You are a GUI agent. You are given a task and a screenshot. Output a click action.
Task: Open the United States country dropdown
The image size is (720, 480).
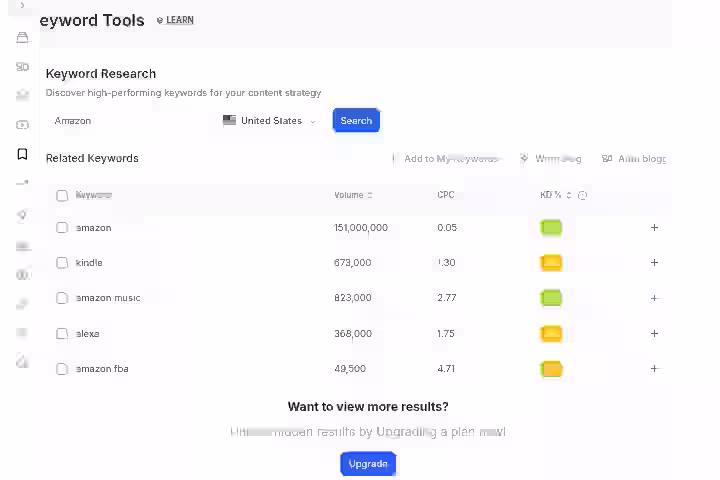coord(270,121)
